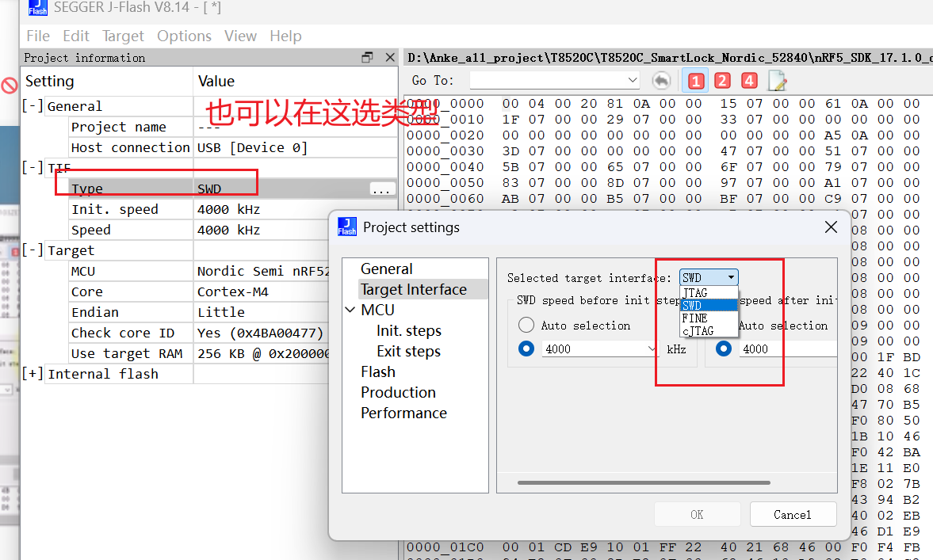Open the Help menu
The image size is (933, 560).
[x=285, y=36]
